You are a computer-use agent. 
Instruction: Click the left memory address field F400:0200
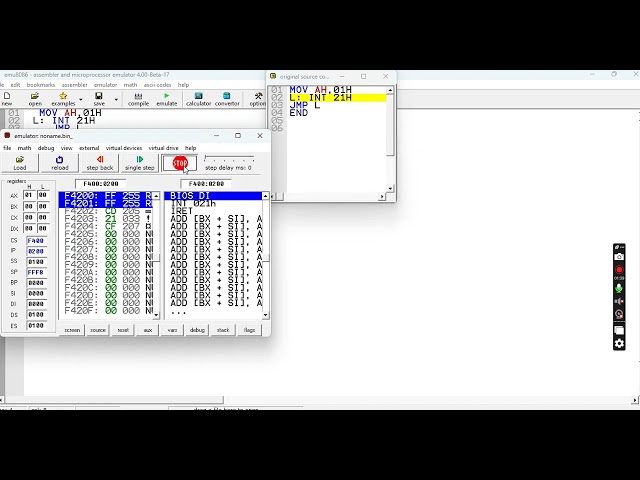point(100,184)
